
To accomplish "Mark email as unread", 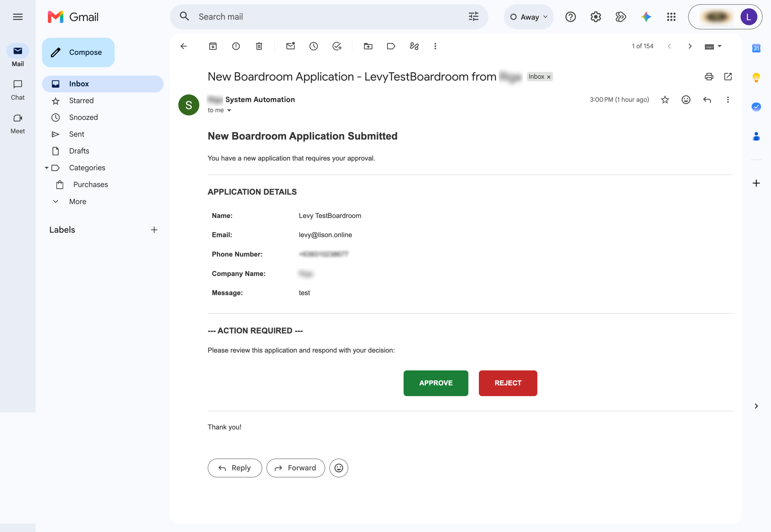I will pos(291,46).
